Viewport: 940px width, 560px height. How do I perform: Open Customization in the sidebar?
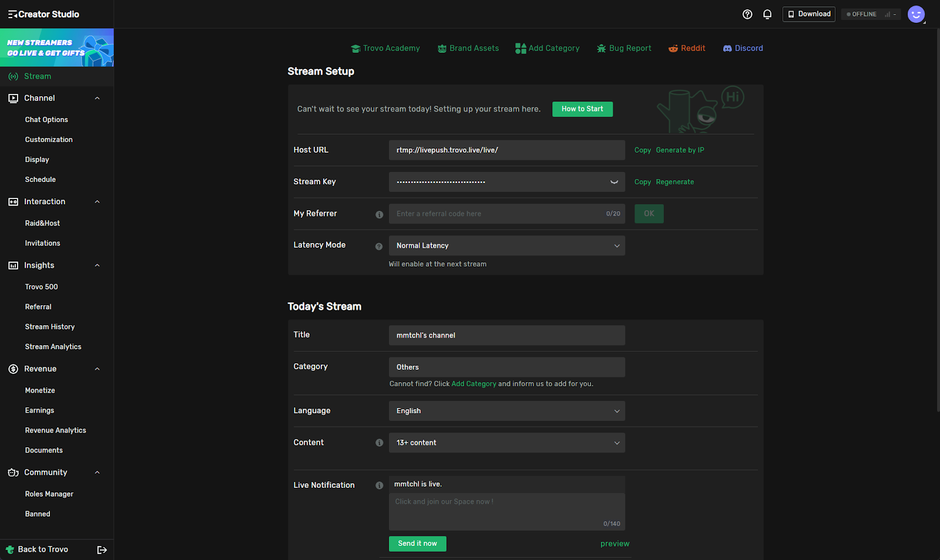(49, 140)
